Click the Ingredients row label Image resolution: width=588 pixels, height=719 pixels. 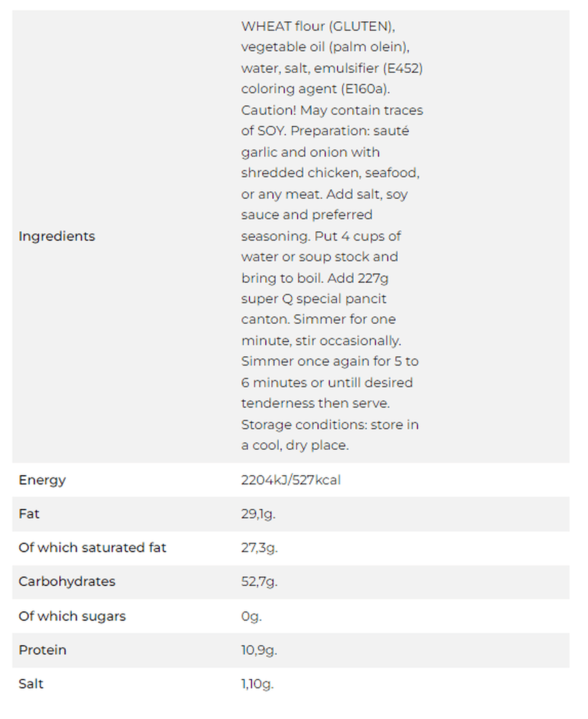57,237
